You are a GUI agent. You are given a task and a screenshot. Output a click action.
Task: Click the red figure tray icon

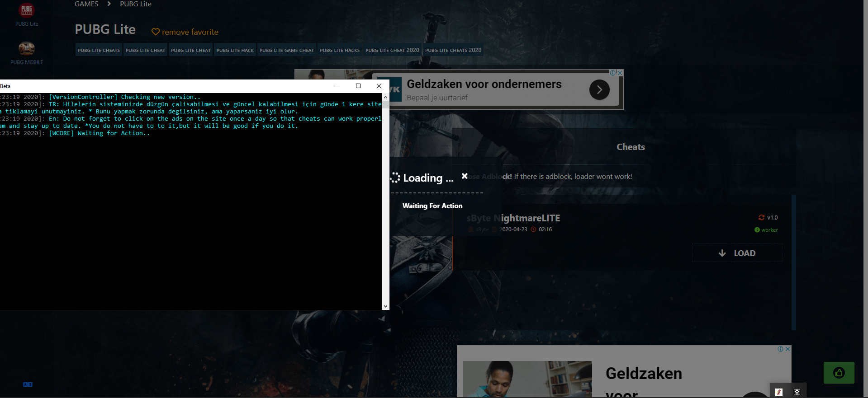[x=778, y=392]
